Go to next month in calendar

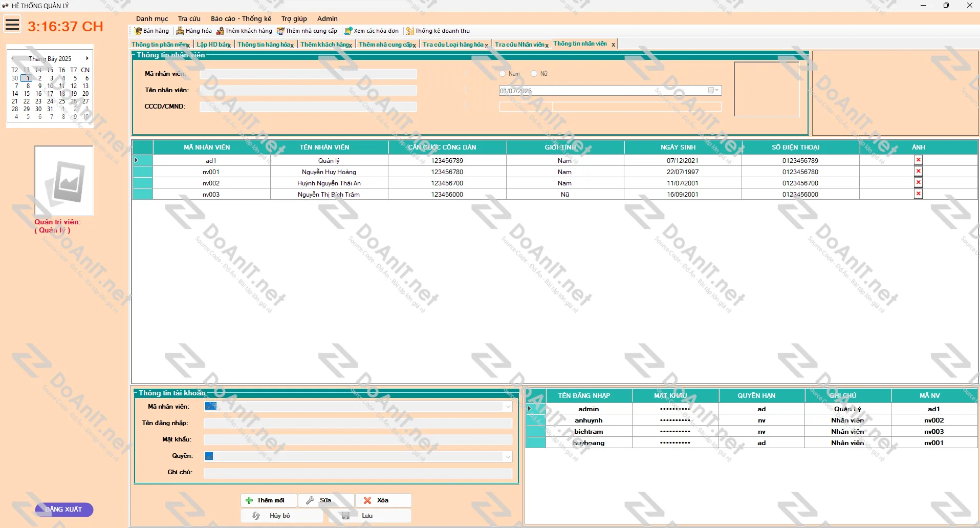[x=87, y=58]
